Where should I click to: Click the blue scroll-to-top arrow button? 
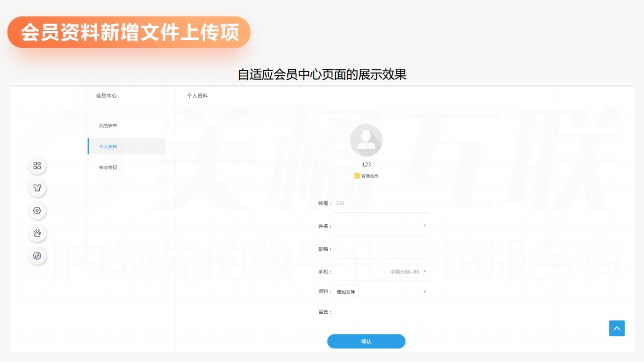(617, 328)
